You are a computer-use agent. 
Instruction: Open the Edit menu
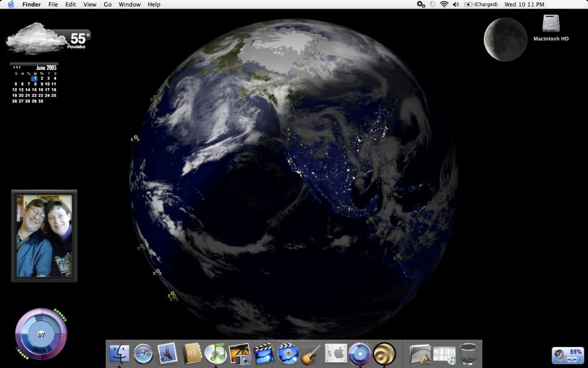(x=71, y=4)
